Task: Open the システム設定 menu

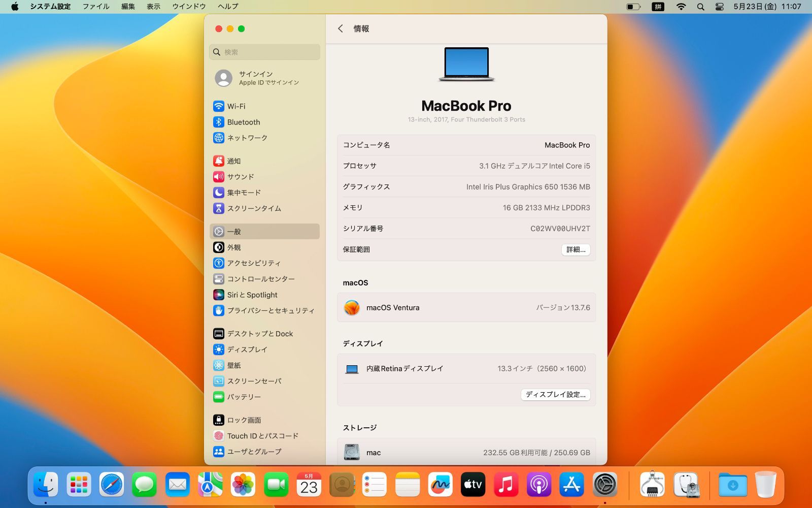Action: pyautogui.click(x=50, y=7)
